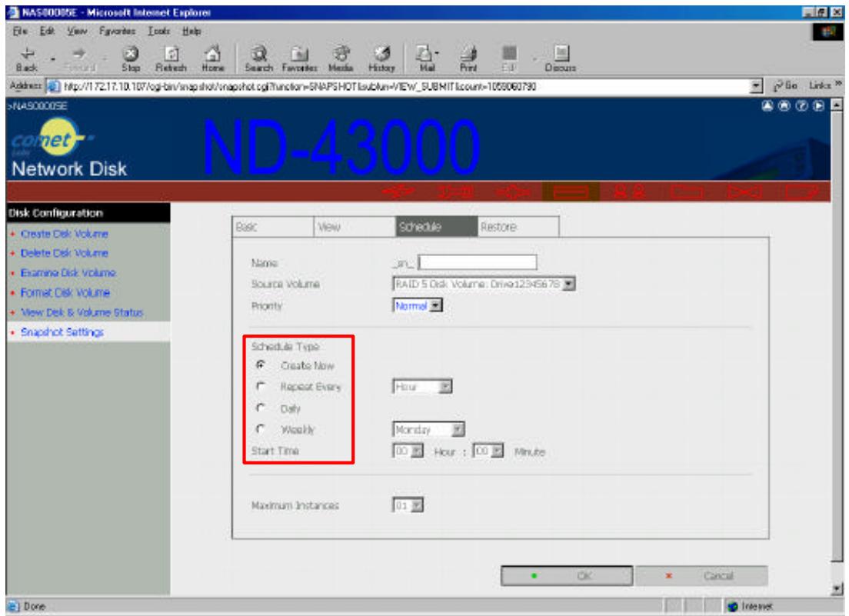Click the page scrollbar down arrow
Image resolution: width=849 pixels, height=616 pixels.
[837, 588]
